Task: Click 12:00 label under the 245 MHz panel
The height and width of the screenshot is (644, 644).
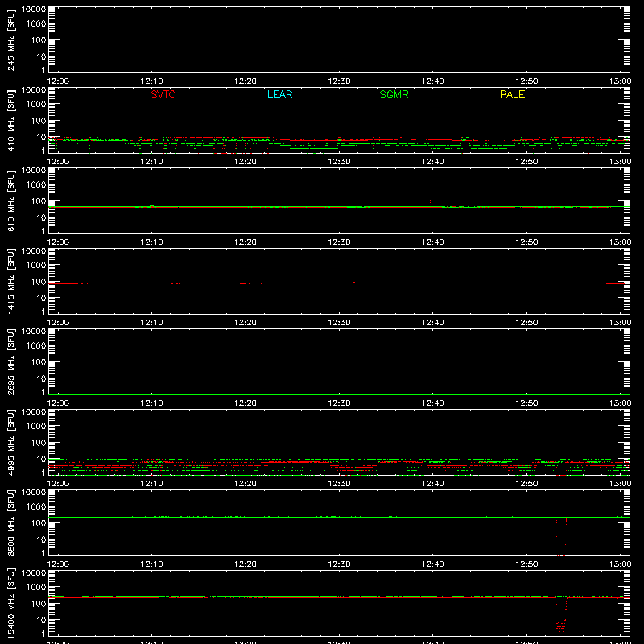Action: coord(58,81)
